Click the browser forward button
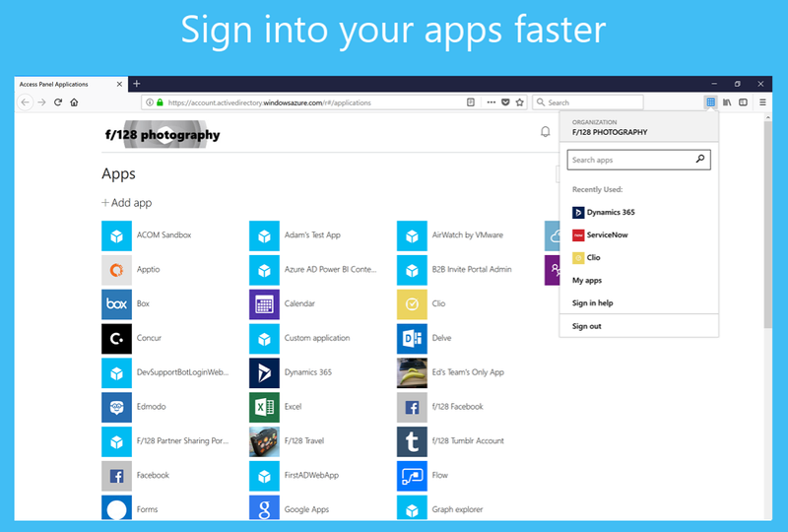The height and width of the screenshot is (532, 788). 41,102
